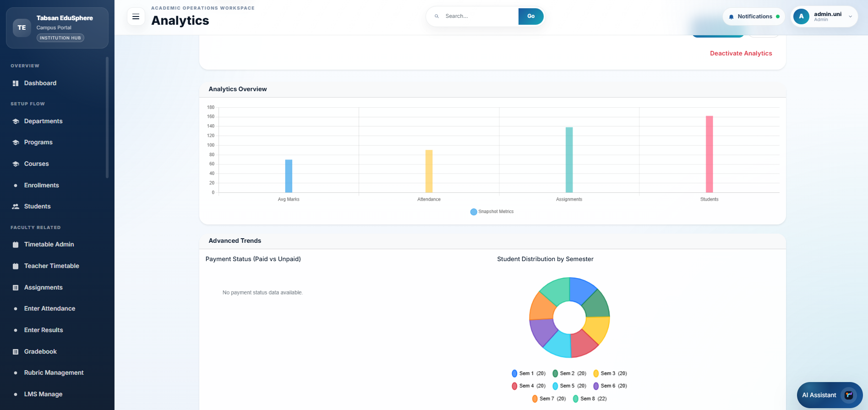Click the Assignments list icon
Screen dimensions: 868x410
pos(16,288)
